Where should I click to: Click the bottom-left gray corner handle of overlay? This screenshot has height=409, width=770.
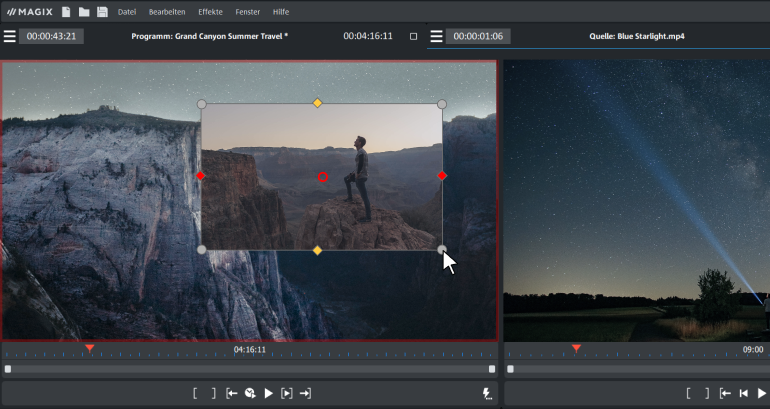[201, 250]
